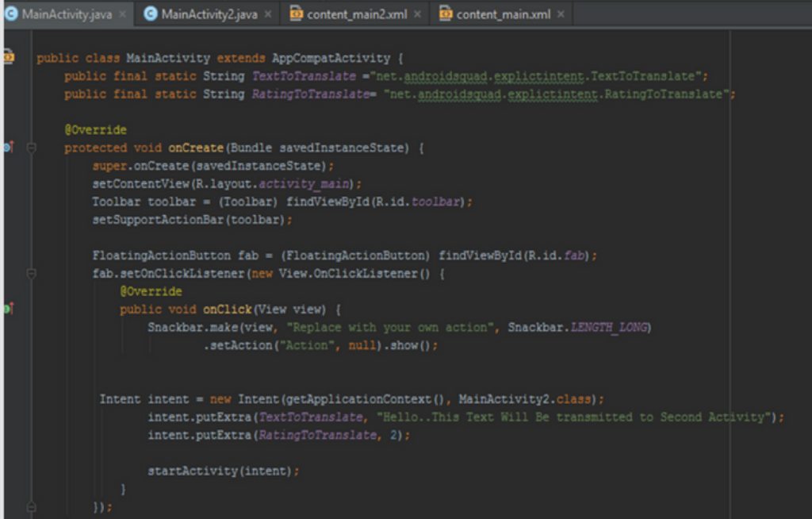Switch to the MainActivity2.java tab
This screenshot has height=519, width=812.
[209, 14]
